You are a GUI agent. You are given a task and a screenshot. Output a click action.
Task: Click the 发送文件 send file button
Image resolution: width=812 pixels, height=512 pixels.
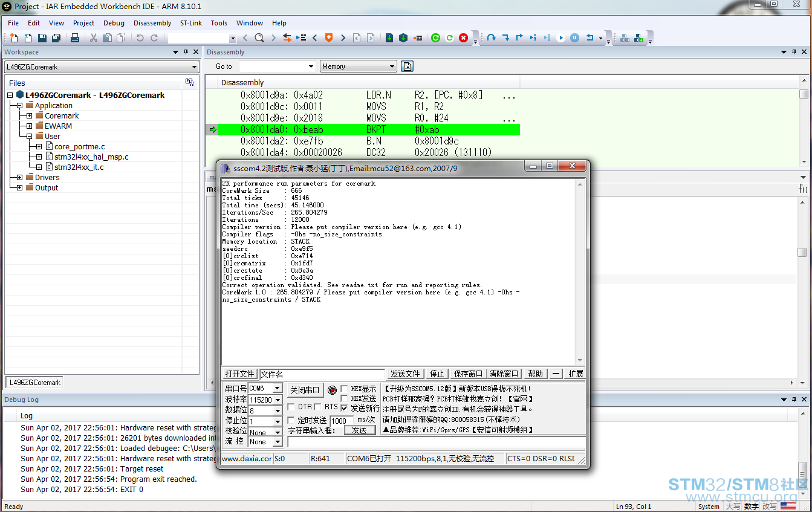pos(405,374)
